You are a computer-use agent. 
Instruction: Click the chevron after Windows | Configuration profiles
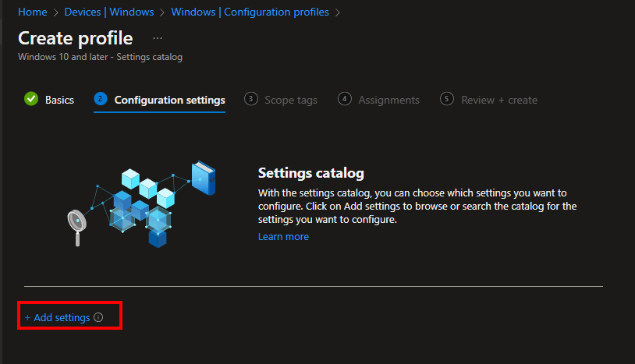click(x=338, y=12)
